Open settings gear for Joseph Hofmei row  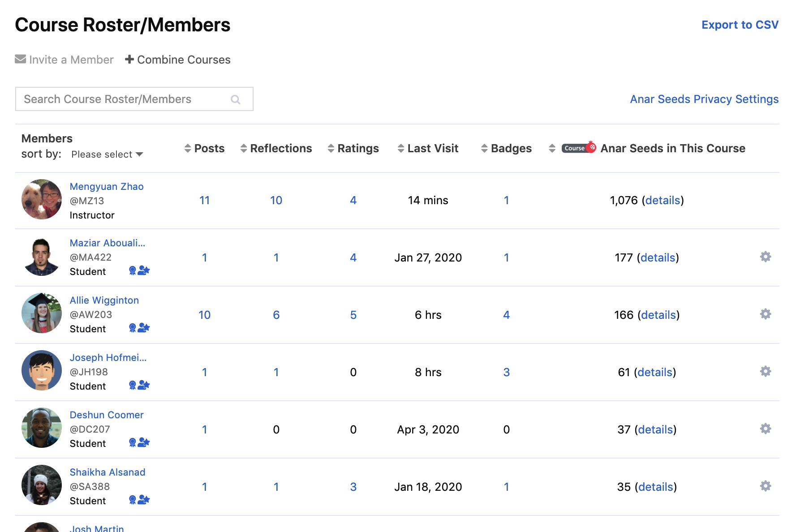(766, 371)
